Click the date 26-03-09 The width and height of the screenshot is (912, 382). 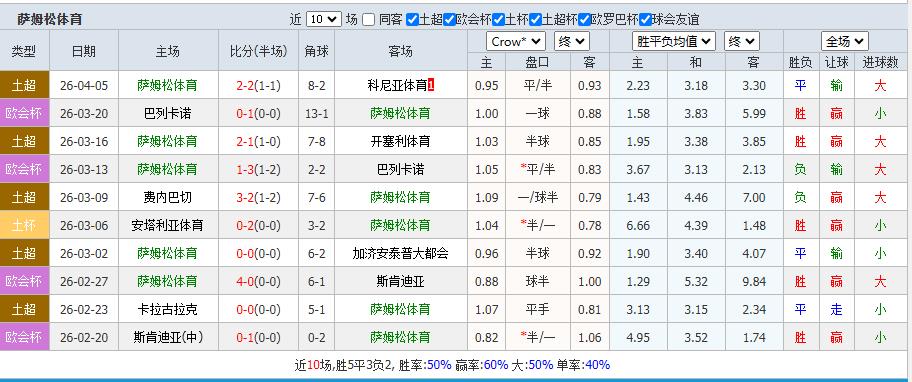point(84,197)
